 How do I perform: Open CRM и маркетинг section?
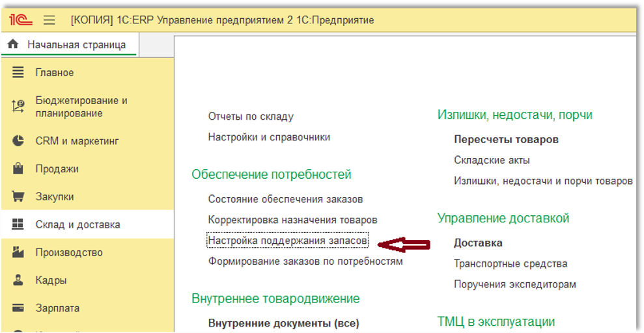[77, 142]
